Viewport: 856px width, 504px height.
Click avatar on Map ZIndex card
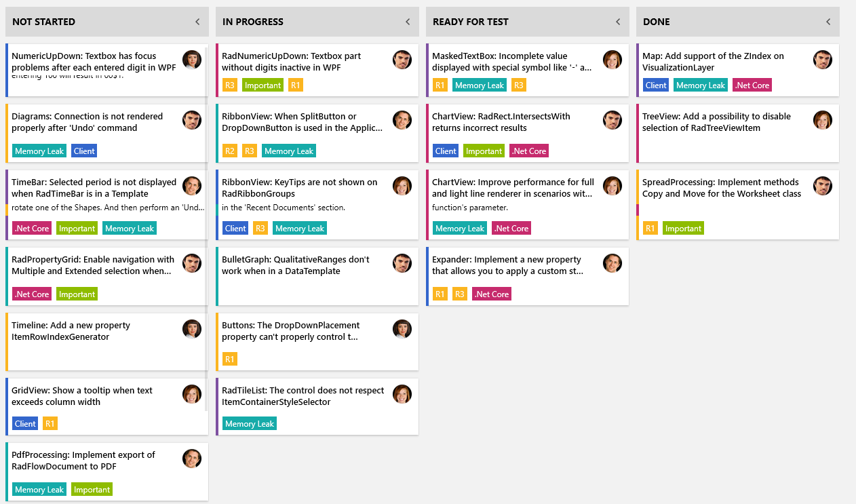point(823,60)
